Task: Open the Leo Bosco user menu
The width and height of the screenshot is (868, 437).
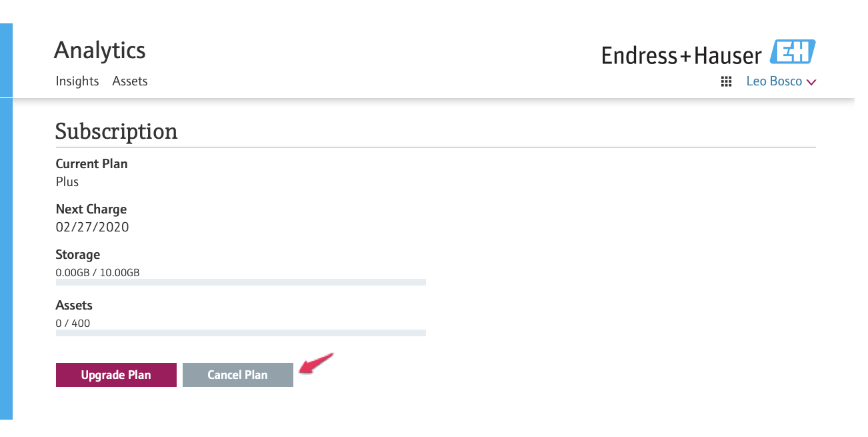Action: pos(781,81)
